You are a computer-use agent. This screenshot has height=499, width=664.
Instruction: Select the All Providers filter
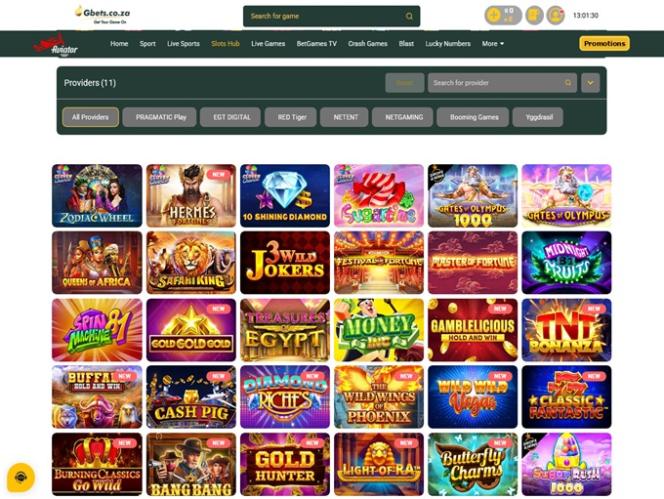tap(91, 117)
